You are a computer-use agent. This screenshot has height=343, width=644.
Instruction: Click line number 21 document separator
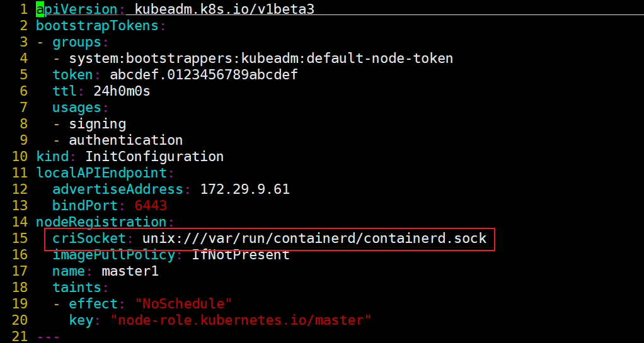tap(48, 337)
